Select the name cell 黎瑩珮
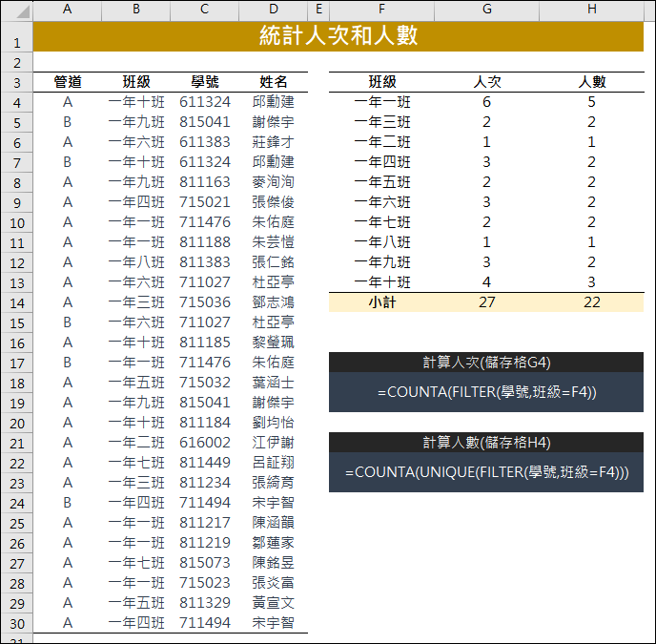This screenshot has height=644, width=656. pos(274,343)
